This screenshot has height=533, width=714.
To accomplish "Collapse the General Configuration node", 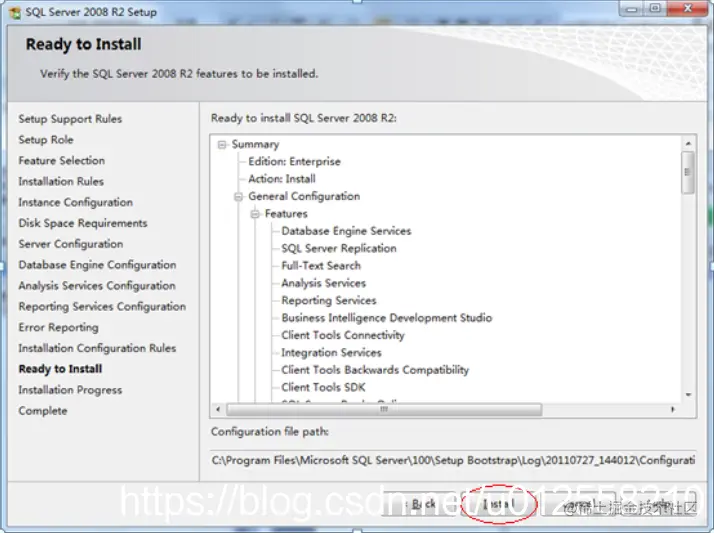I will 239,197.
